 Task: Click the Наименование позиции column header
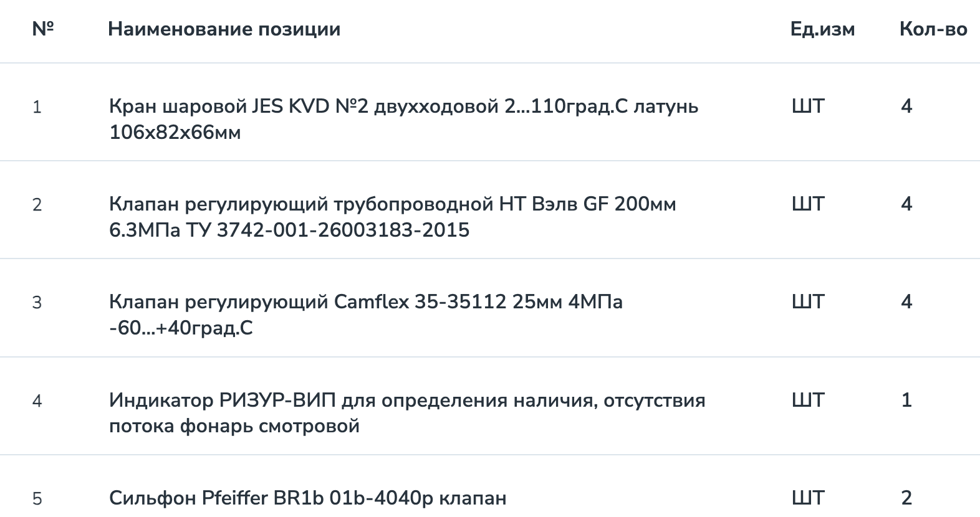[224, 29]
